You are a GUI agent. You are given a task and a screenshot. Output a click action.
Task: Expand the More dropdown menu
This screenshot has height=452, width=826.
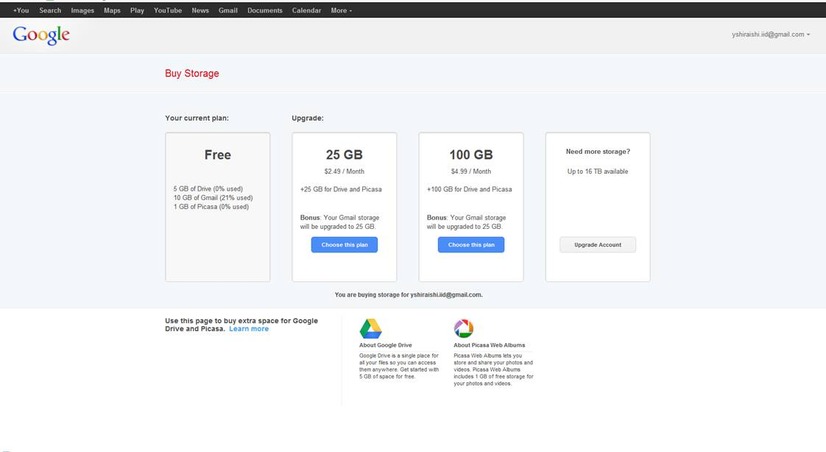point(341,10)
